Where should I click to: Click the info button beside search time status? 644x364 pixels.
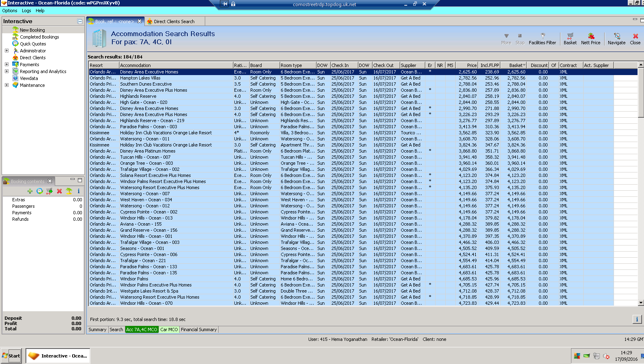tap(637, 319)
